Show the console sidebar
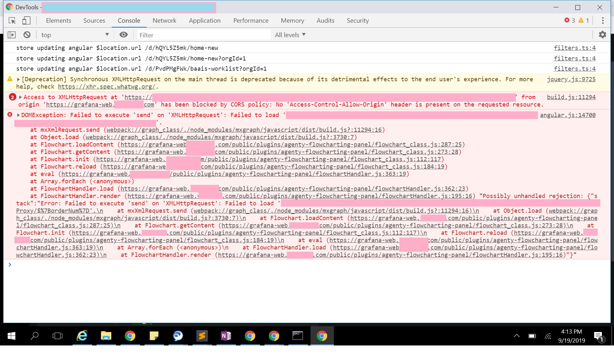This screenshot has width=614, height=364. tap(12, 35)
